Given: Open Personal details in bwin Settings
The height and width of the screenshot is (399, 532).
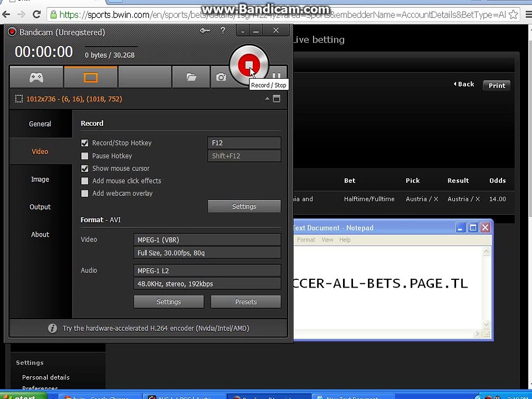Looking at the screenshot, I should coord(46,377).
